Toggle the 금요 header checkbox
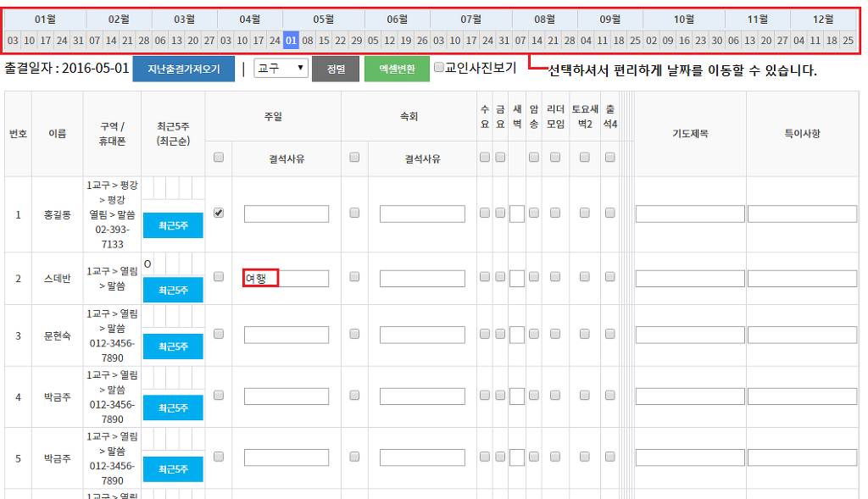The image size is (868, 499). (500, 157)
